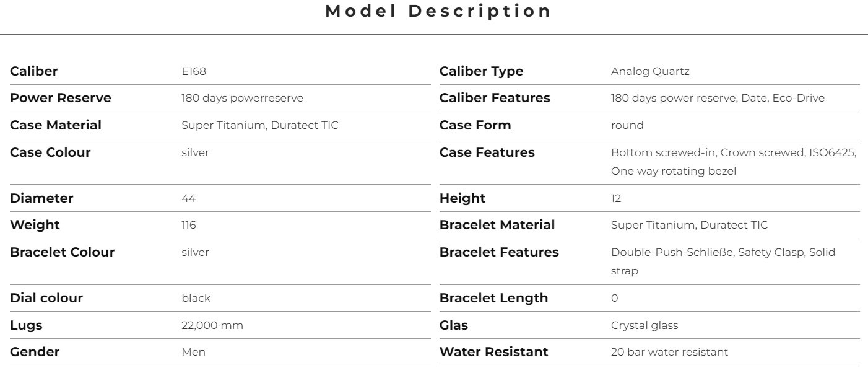
Task: Click the Model Description heading
Action: click(x=438, y=11)
